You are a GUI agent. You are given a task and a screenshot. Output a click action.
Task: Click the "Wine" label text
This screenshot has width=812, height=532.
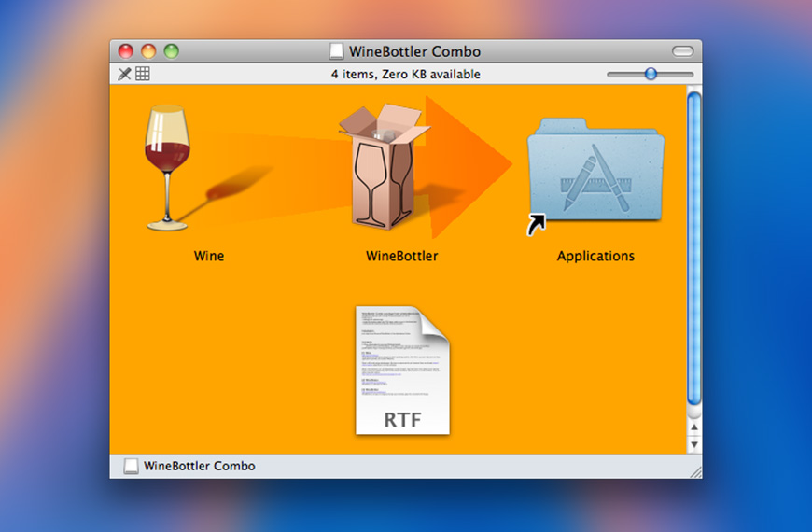coord(209,256)
